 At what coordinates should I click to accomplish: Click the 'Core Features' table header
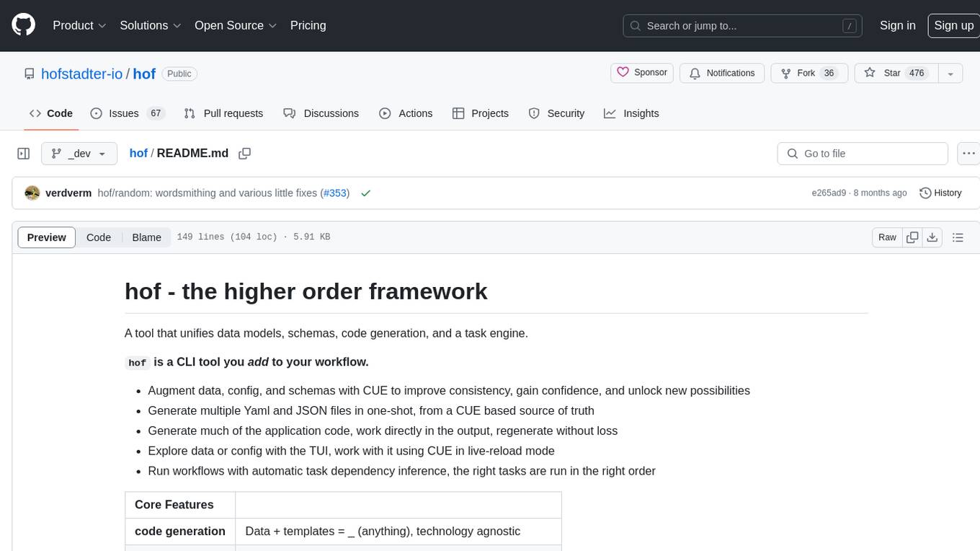tap(180, 505)
